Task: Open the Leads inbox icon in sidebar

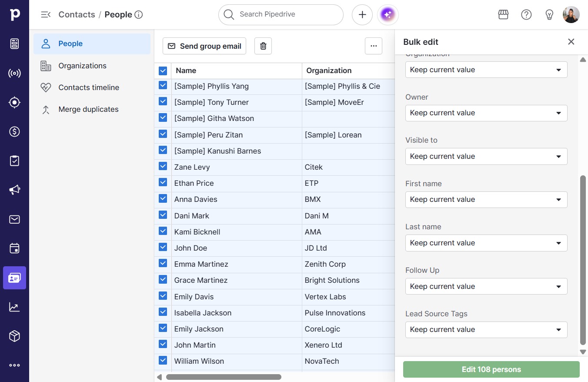Action: pyautogui.click(x=14, y=44)
